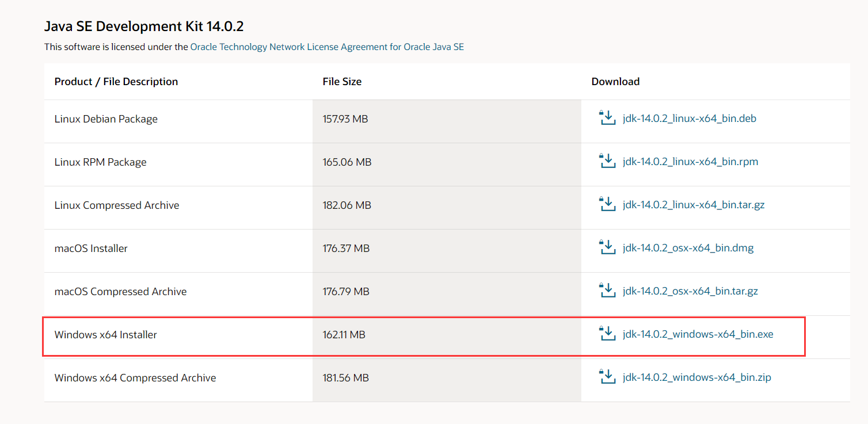This screenshot has height=424, width=868.
Task: Click download icon beside jdk-14.0.2_windows-x64_bin.exe
Action: [x=607, y=334]
